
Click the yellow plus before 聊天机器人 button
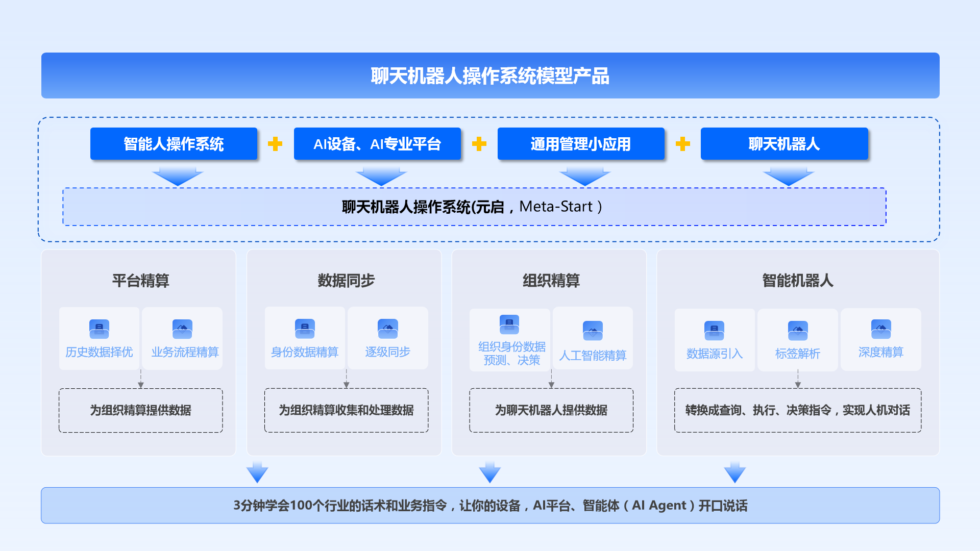click(682, 144)
